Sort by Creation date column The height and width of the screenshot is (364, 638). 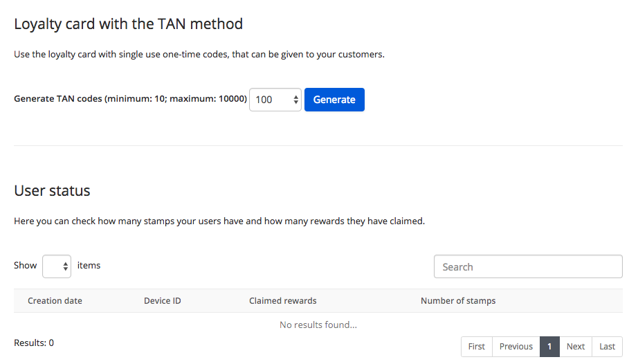click(x=55, y=300)
